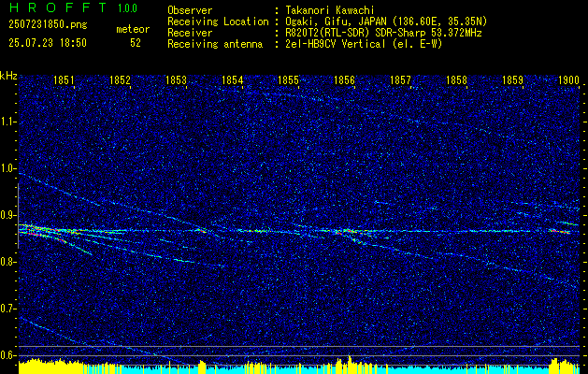Click the meteor label
Image resolution: width=588 pixels, height=374 pixels.
(133, 29)
